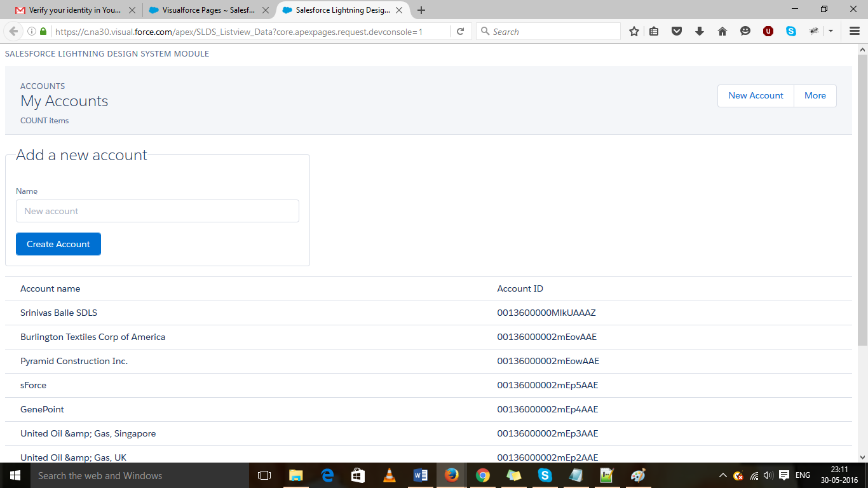This screenshot has width=868, height=488.
Task: Click account ID 00136000002mEp3AAE
Action: [x=548, y=433]
